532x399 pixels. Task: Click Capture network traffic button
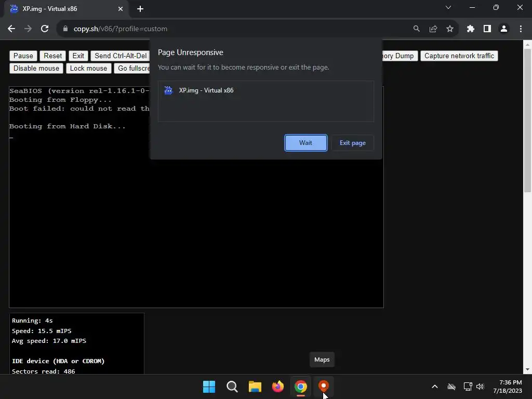click(459, 56)
